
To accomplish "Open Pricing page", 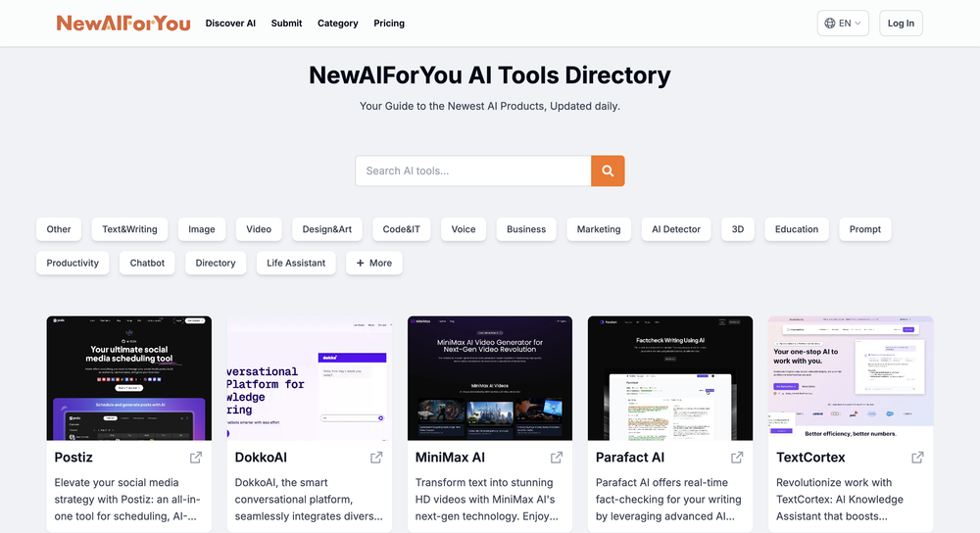I will (389, 24).
